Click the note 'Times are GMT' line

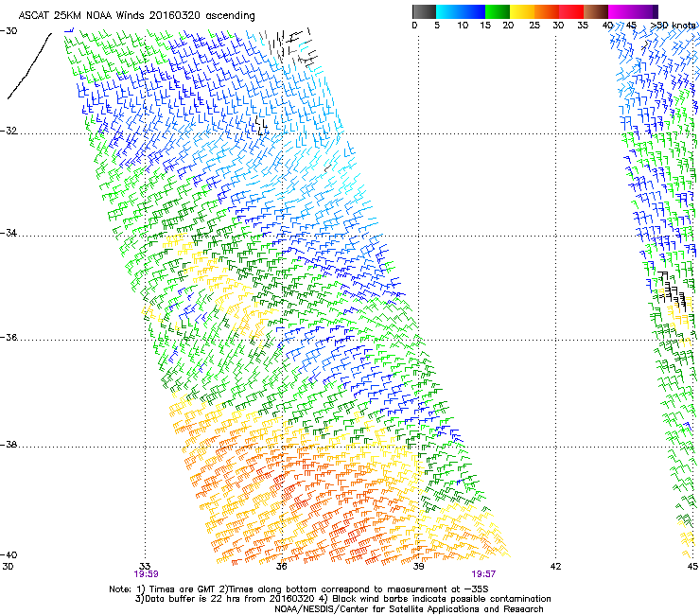pos(299,589)
